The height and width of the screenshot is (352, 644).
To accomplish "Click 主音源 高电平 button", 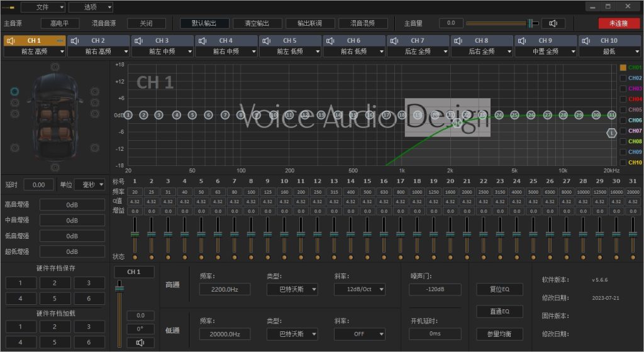I will 60,23.
